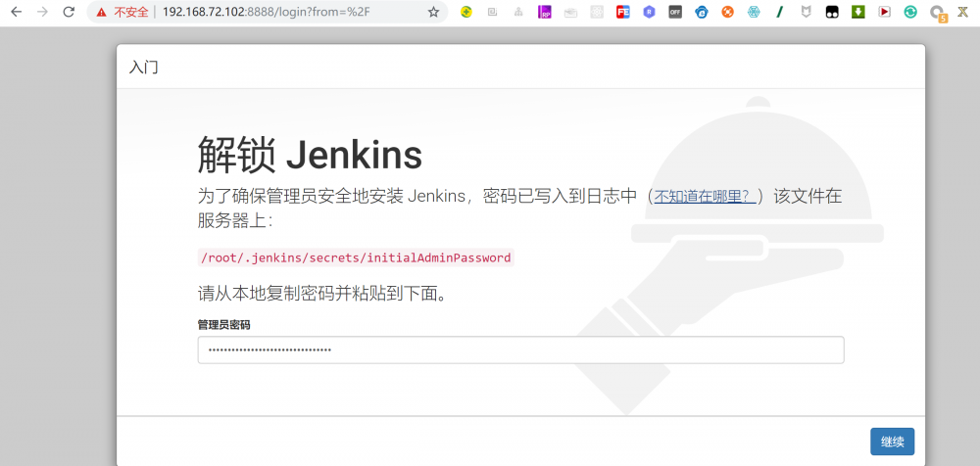Image resolution: width=980 pixels, height=466 pixels.
Task: Click the golden X extension icon
Action: coord(963,12)
